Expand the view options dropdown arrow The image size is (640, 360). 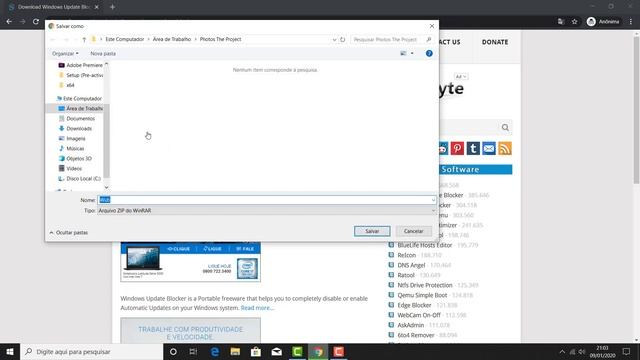[x=412, y=53]
